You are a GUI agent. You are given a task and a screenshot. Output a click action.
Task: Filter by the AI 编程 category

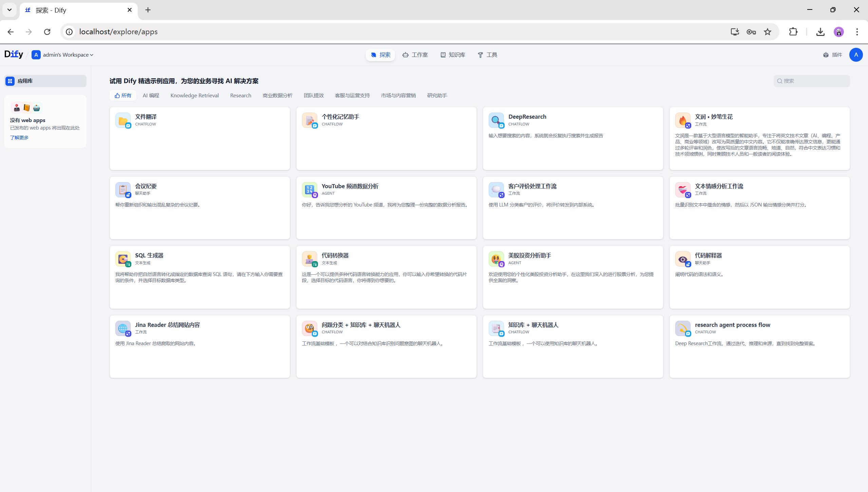tap(151, 96)
